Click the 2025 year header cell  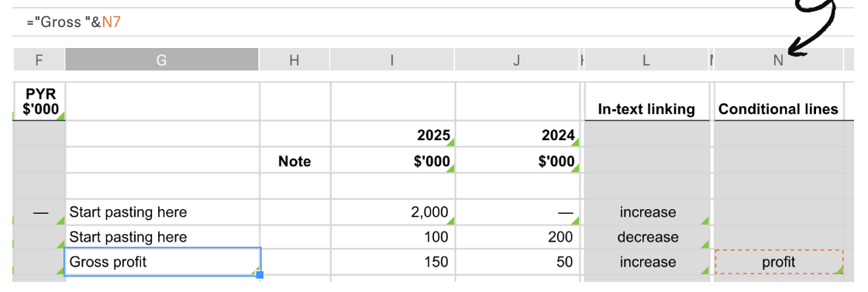coord(393,135)
